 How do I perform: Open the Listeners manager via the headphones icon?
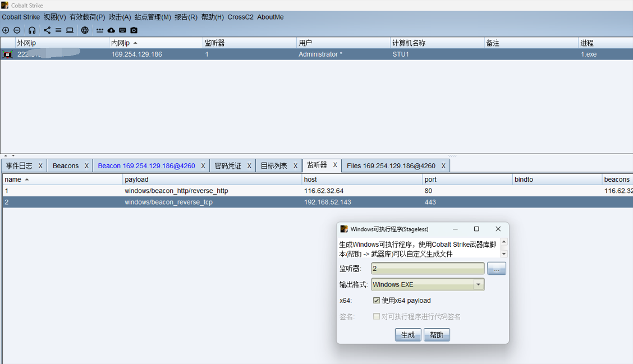31,30
